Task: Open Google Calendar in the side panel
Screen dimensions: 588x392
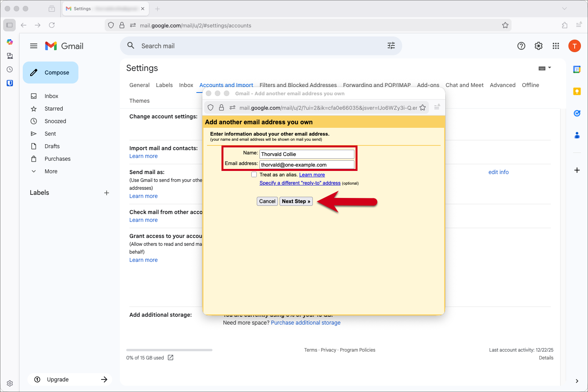Action: pyautogui.click(x=577, y=69)
